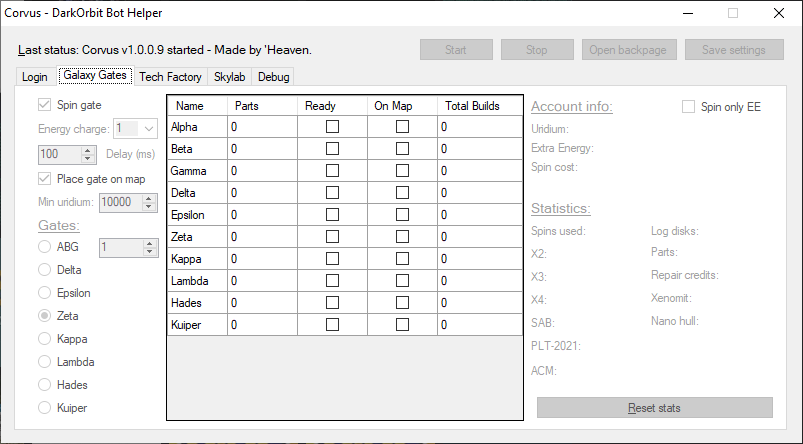Image resolution: width=803 pixels, height=444 pixels.
Task: Minimize the Corvus window
Action: click(x=688, y=13)
